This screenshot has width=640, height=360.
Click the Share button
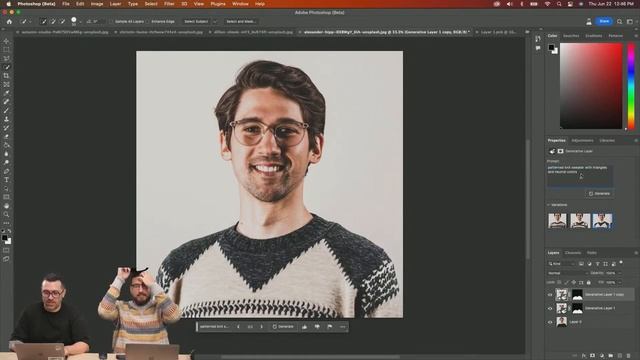coord(604,21)
